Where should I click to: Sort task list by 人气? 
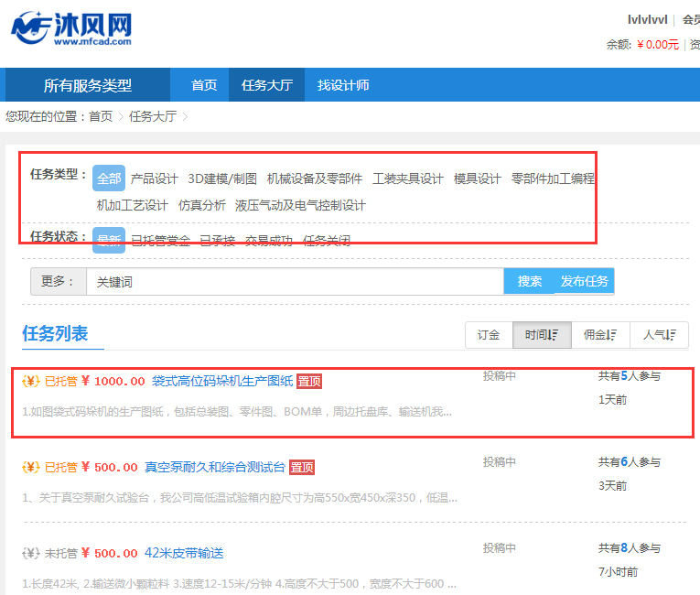tap(659, 335)
